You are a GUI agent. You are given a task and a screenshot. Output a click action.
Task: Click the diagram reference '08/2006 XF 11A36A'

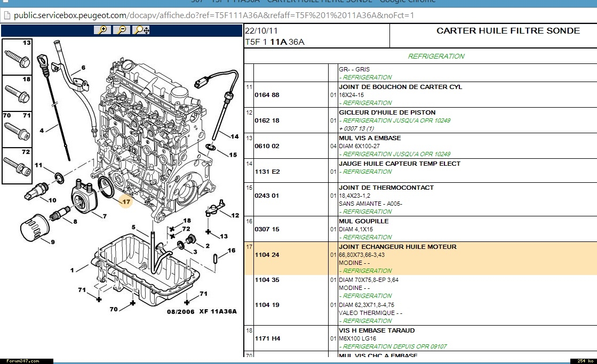(202, 312)
